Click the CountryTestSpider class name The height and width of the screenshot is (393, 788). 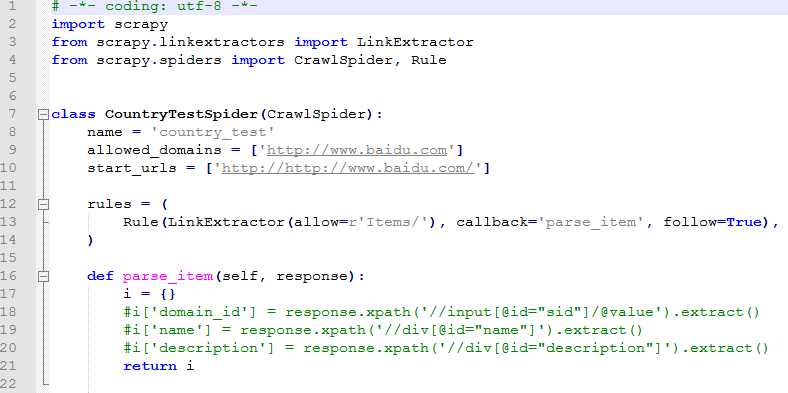click(182, 114)
